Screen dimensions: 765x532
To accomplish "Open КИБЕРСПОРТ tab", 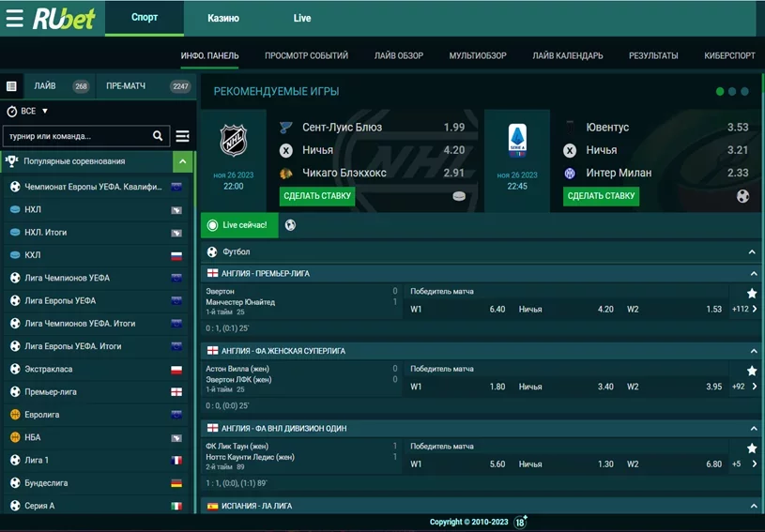I will (729, 55).
